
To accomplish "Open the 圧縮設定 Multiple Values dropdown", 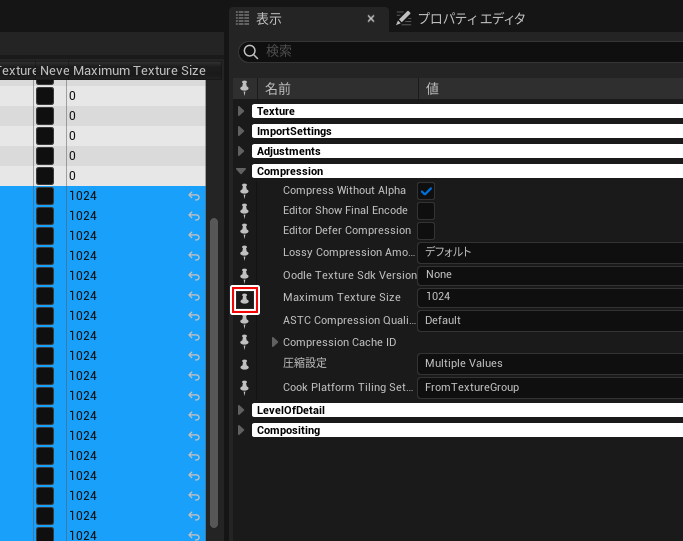I will (x=550, y=363).
